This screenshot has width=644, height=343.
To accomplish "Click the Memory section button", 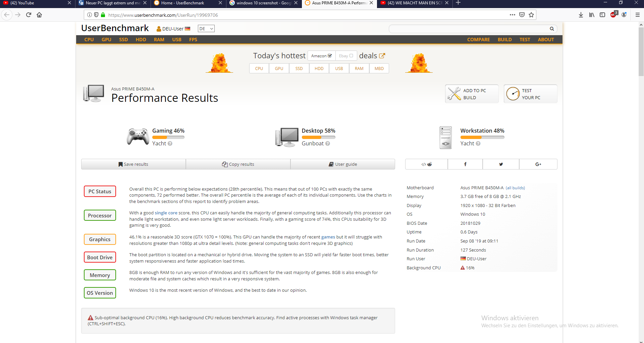I will (x=100, y=275).
